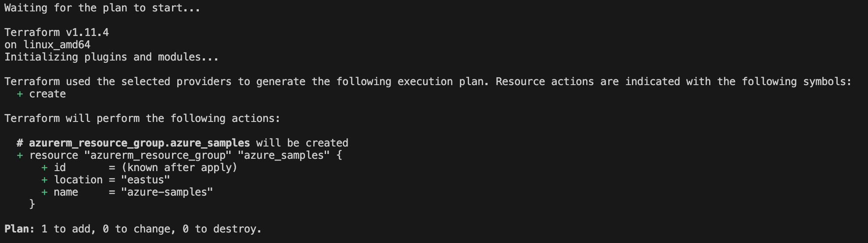Click the green plus beside "location"
The height and width of the screenshot is (243, 868).
(x=44, y=180)
